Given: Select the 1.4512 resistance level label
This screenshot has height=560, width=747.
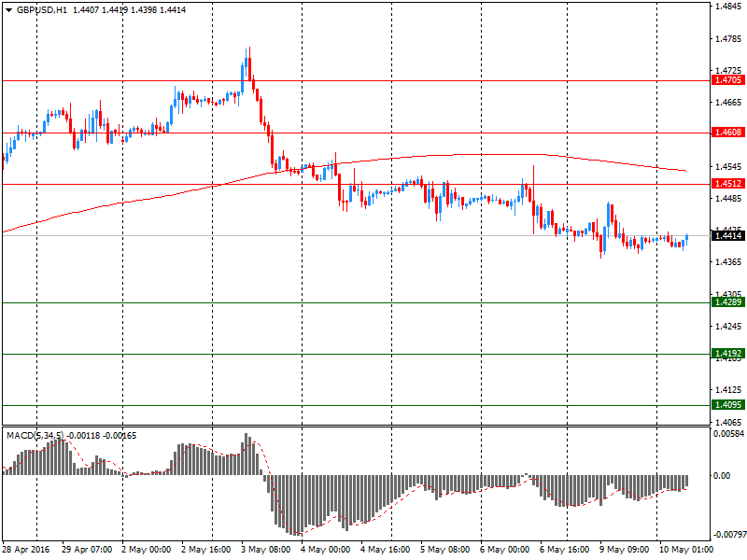Looking at the screenshot, I should pyautogui.click(x=728, y=184).
